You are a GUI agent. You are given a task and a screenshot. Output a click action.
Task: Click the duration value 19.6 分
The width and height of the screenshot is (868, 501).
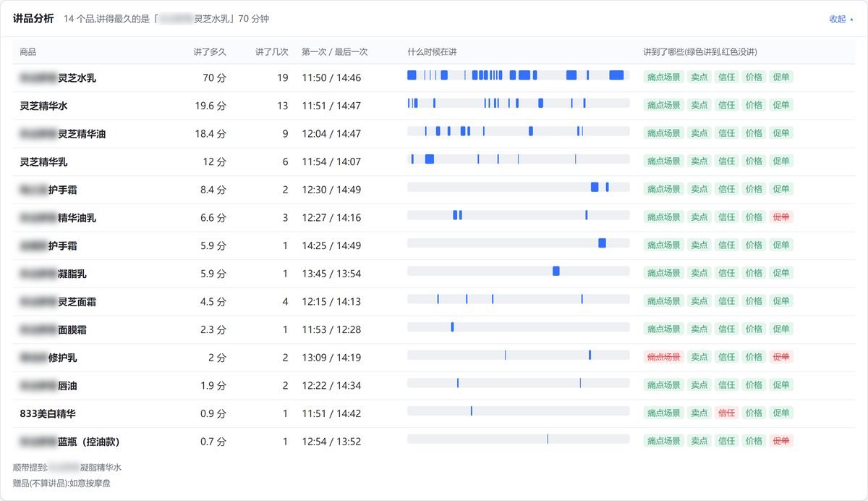click(x=210, y=106)
